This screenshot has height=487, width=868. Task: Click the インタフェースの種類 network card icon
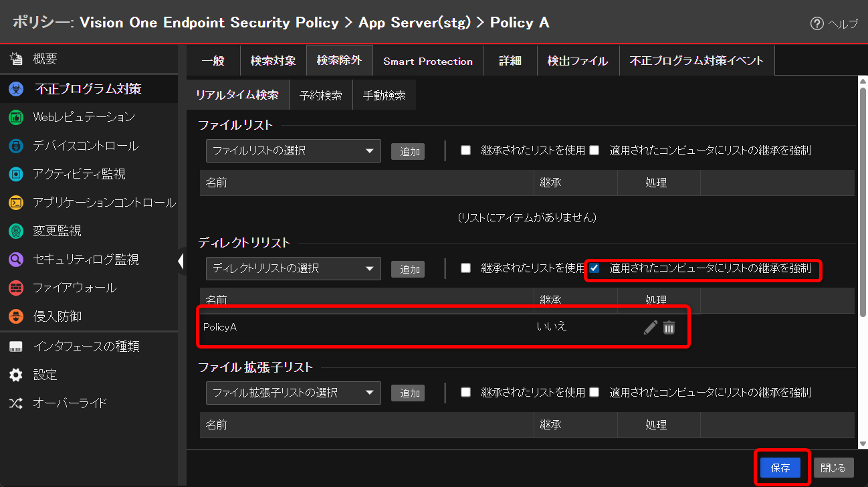click(x=16, y=347)
